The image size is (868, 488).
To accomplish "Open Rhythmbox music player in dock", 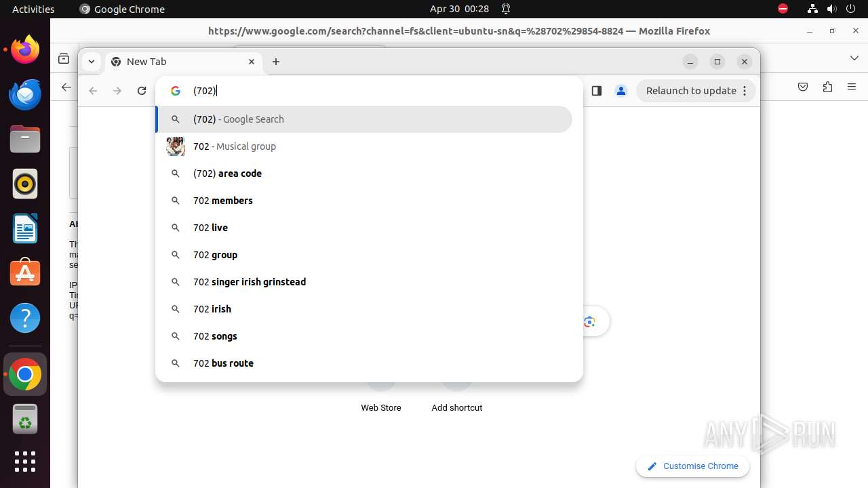I will click(x=25, y=184).
